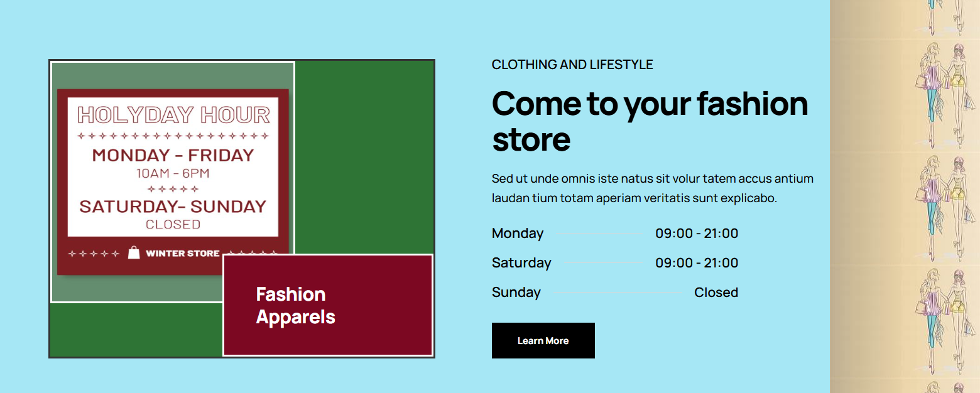The width and height of the screenshot is (980, 393).
Task: Click the Saturday label in opening hours
Action: click(x=521, y=263)
